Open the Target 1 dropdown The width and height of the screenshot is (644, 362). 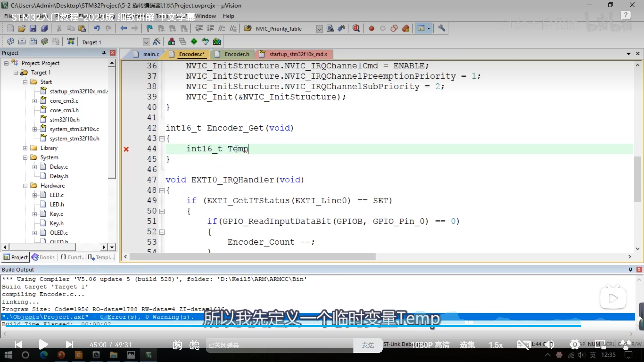[146, 42]
